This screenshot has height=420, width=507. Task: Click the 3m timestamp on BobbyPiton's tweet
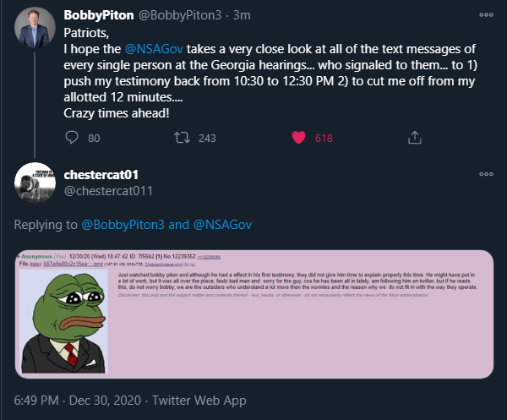pos(239,15)
